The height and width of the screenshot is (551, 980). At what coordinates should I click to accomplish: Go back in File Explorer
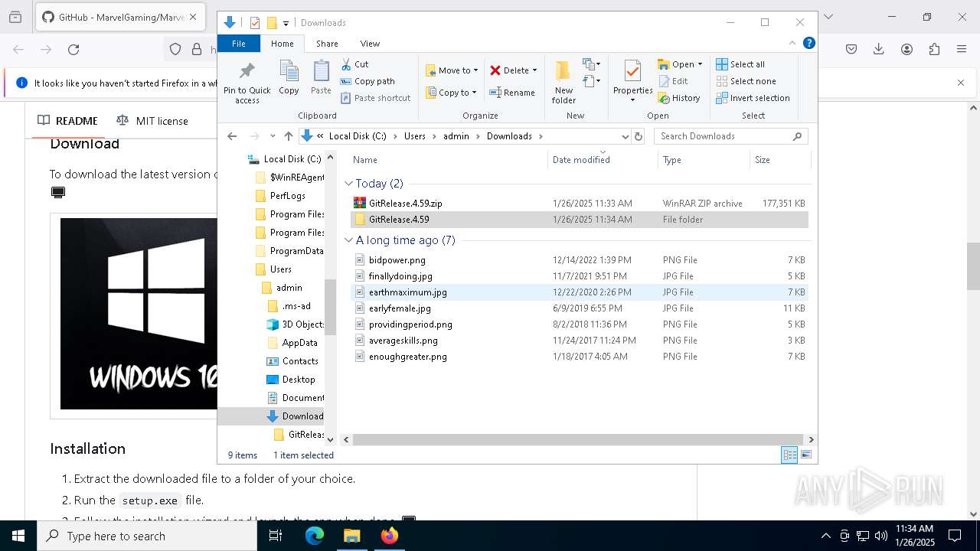pos(232,136)
